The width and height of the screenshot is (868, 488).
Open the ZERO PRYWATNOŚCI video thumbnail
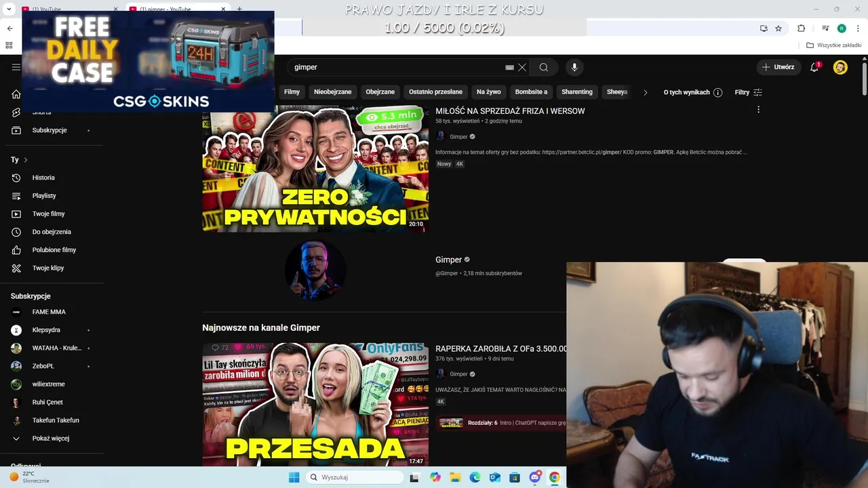(315, 168)
